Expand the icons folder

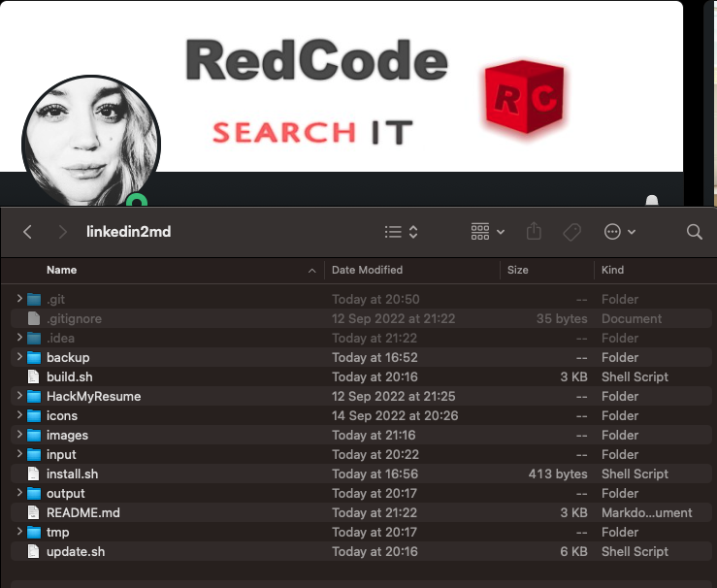(19, 415)
